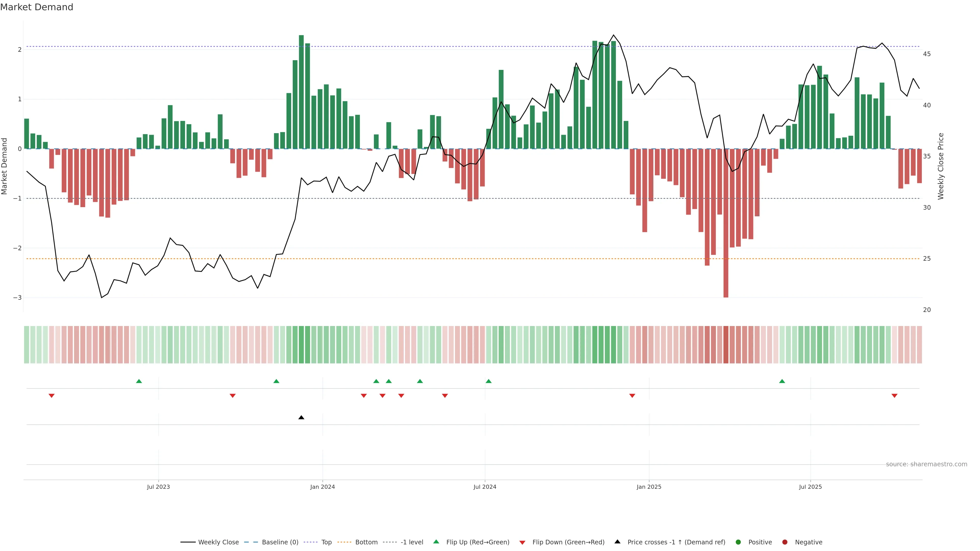The width and height of the screenshot is (980, 551).
Task: Toggle the Flip Down red triangle legend entry
Action: click(522, 542)
